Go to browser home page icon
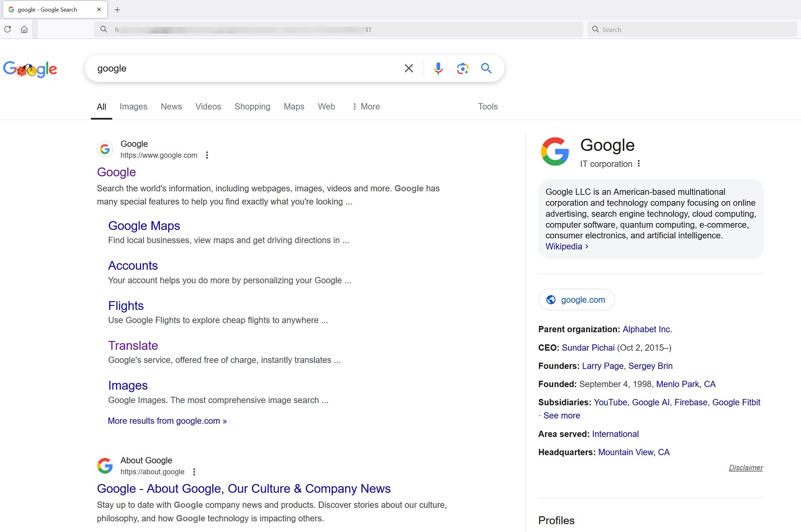The image size is (801, 532). point(24,30)
